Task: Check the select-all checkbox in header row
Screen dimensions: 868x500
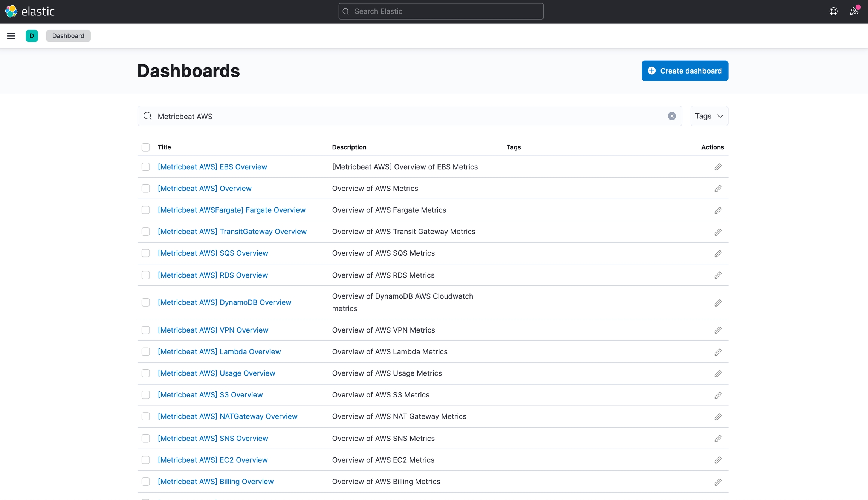Action: (146, 147)
